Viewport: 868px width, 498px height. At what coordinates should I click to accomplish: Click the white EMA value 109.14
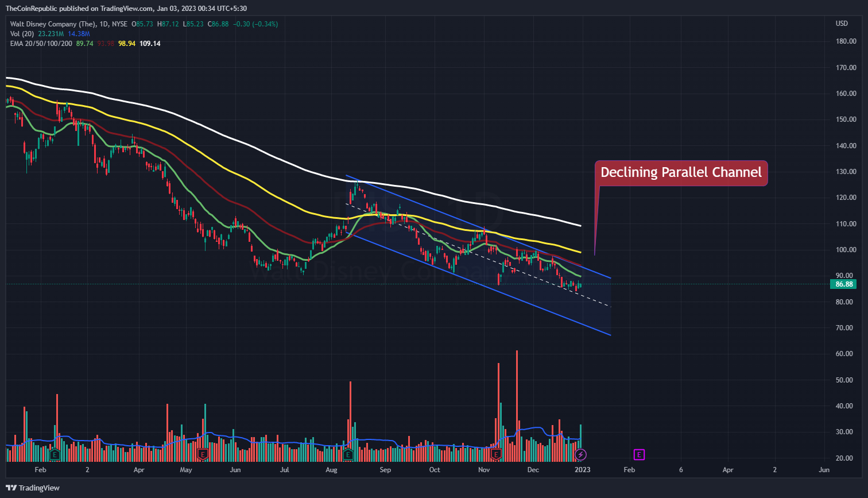coord(149,44)
